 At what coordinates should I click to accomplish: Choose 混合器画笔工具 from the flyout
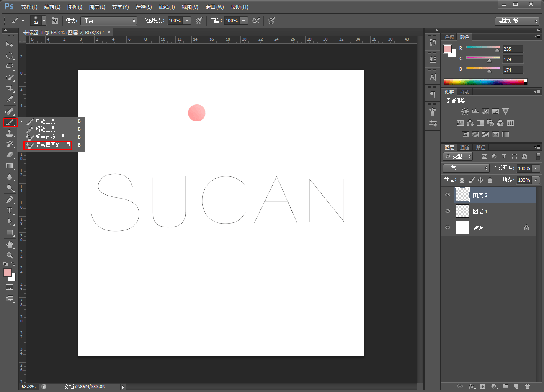coord(53,145)
